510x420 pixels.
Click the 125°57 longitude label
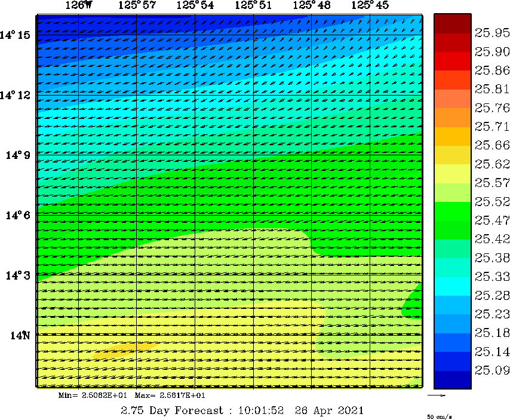(137, 5)
